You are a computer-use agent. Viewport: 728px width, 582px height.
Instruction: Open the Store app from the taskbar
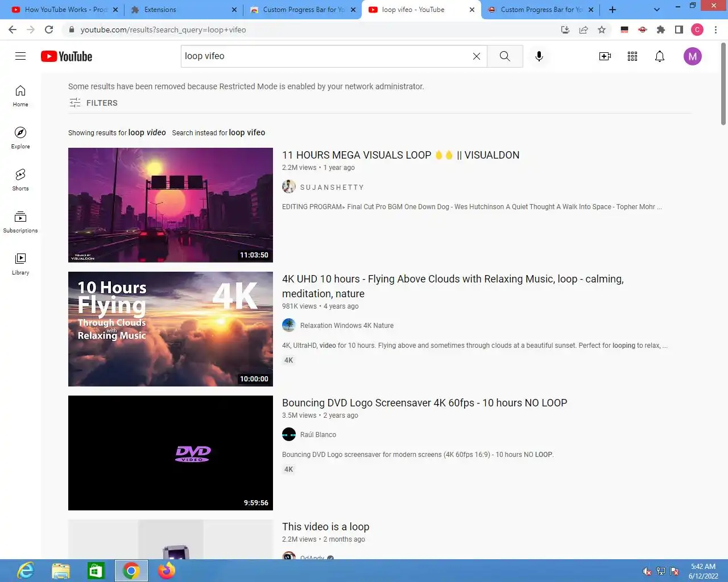click(x=96, y=571)
